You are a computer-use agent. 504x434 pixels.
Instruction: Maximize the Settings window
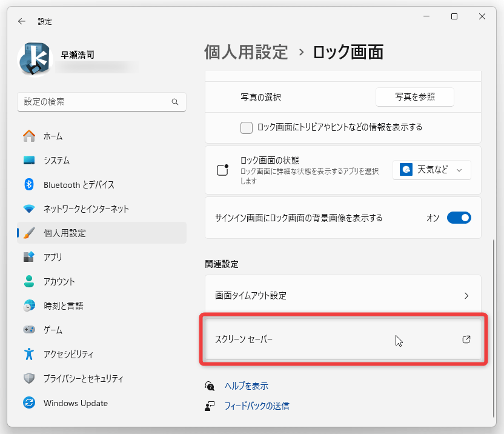(x=454, y=16)
